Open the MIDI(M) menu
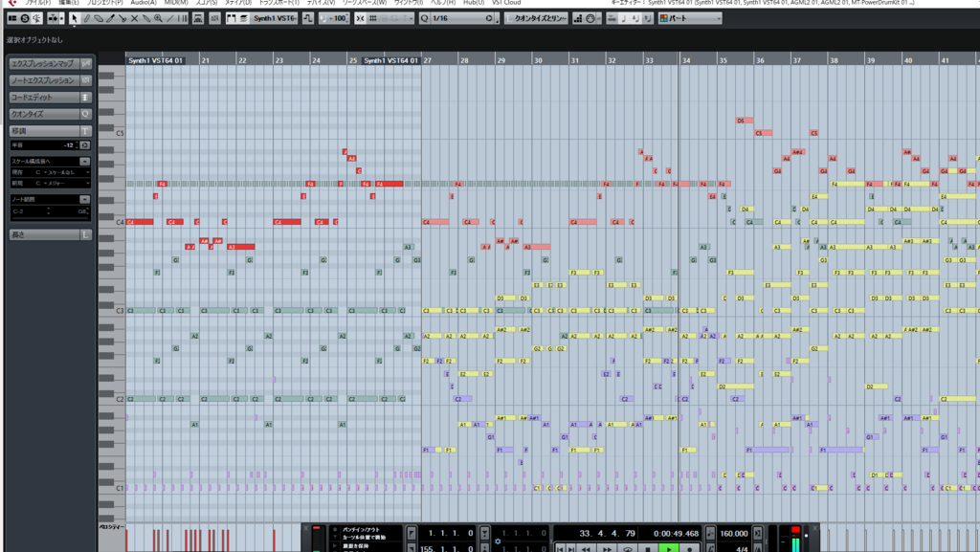The width and height of the screenshot is (980, 552). tap(176, 3)
